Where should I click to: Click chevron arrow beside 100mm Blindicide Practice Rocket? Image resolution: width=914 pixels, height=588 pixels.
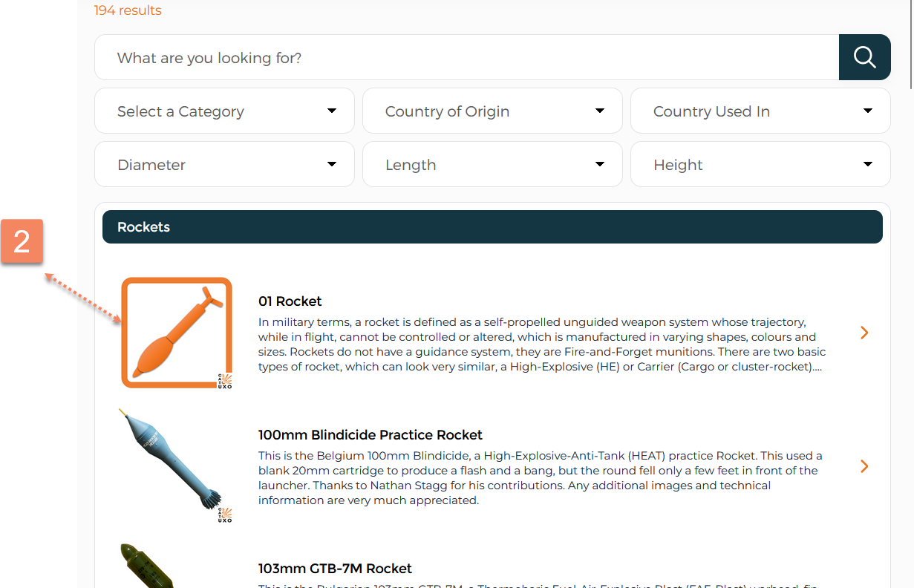(864, 466)
